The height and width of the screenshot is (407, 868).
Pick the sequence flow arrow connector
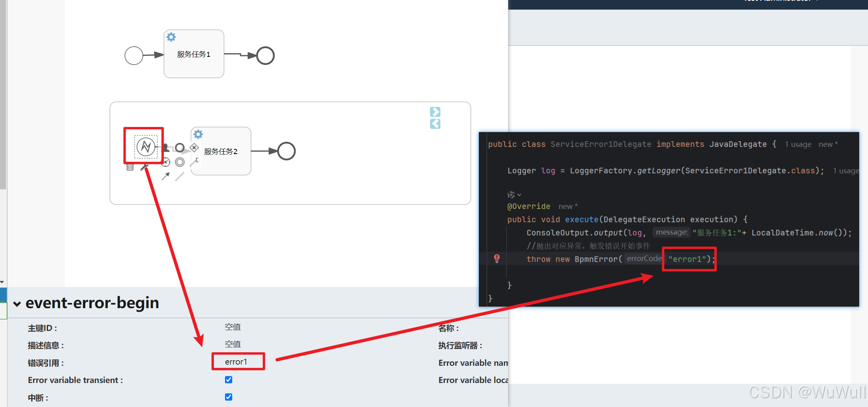click(x=166, y=176)
